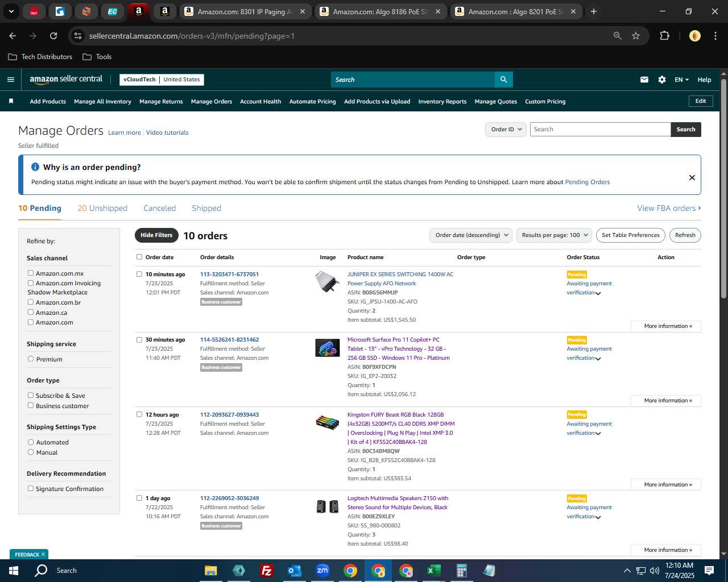
Task: Open Manage All Inventory menu item
Action: [x=102, y=102]
